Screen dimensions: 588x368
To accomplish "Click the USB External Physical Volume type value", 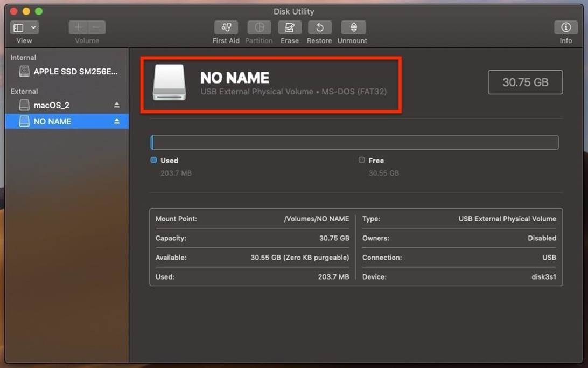I will pos(507,219).
